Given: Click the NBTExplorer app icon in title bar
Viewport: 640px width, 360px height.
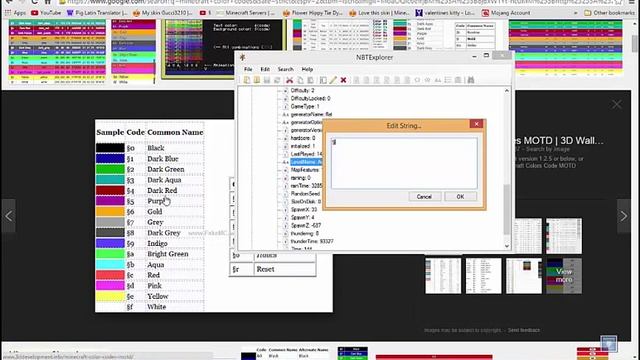Looking at the screenshot, I should tap(242, 57).
